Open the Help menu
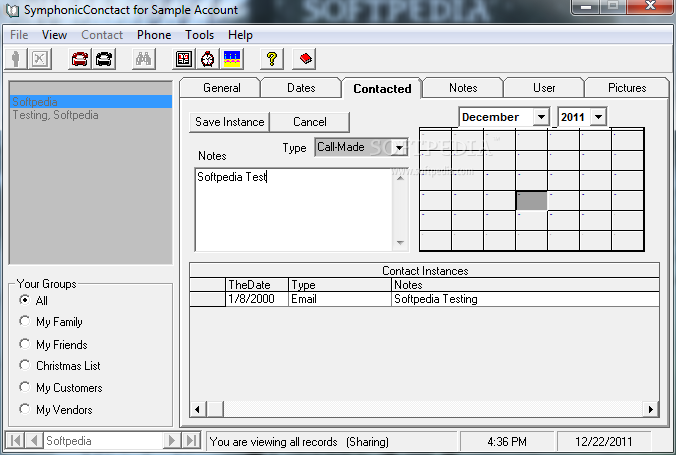Screen dimensions: 676x455 click(240, 35)
